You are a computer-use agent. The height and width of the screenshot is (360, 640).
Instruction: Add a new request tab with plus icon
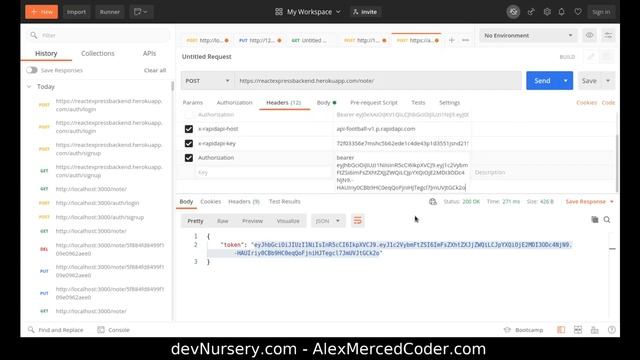point(451,40)
